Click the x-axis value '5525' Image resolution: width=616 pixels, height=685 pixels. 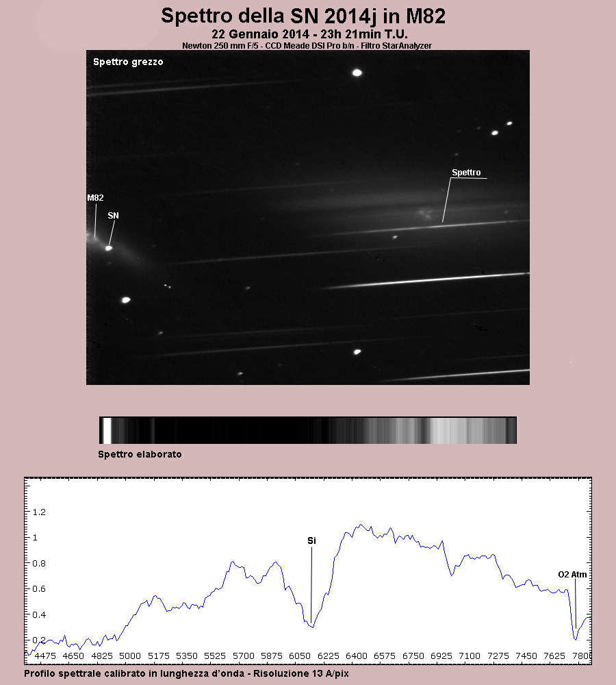click(x=215, y=656)
